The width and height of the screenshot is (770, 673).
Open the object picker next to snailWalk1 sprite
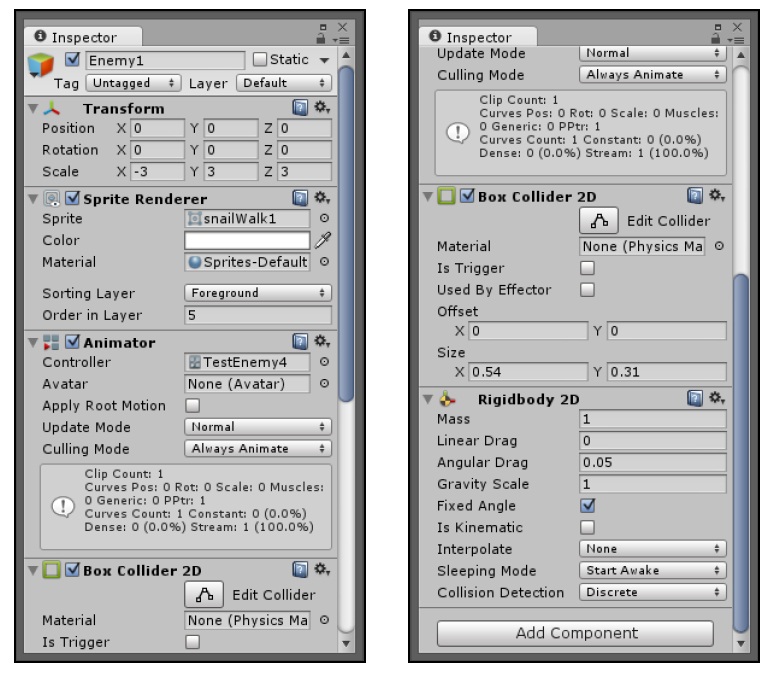tap(324, 218)
